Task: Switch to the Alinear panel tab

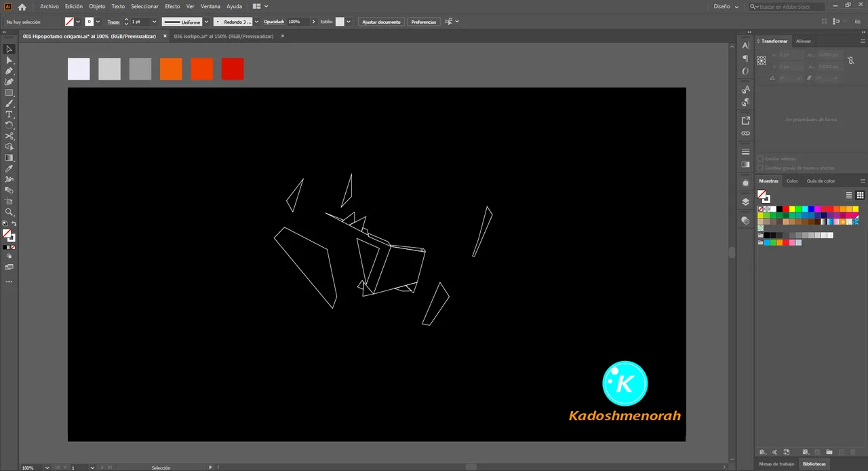Action: (803, 41)
